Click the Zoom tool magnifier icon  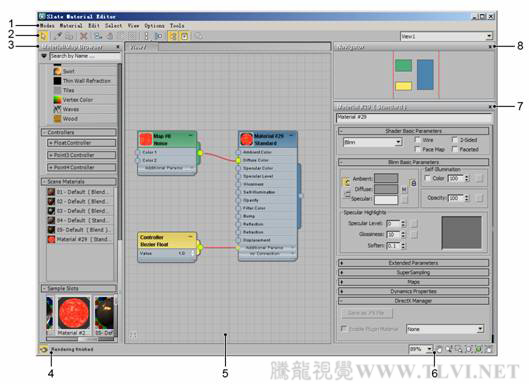click(x=449, y=349)
